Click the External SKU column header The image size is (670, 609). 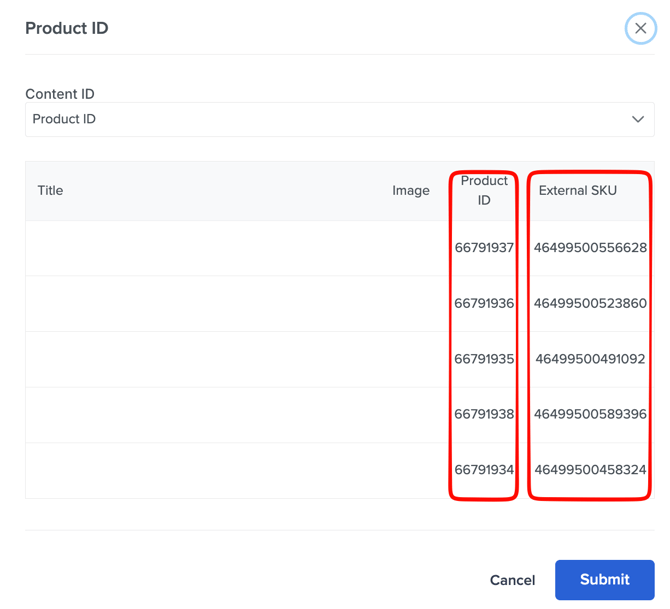577,190
